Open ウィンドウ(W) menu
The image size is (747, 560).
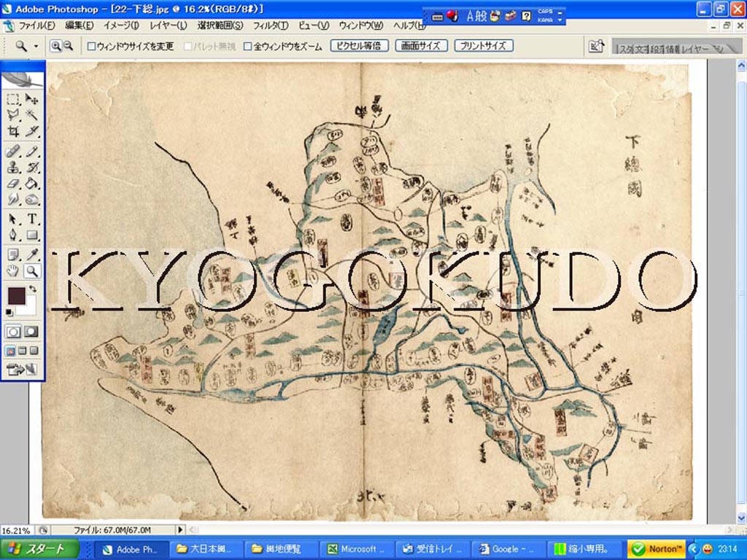click(x=361, y=26)
